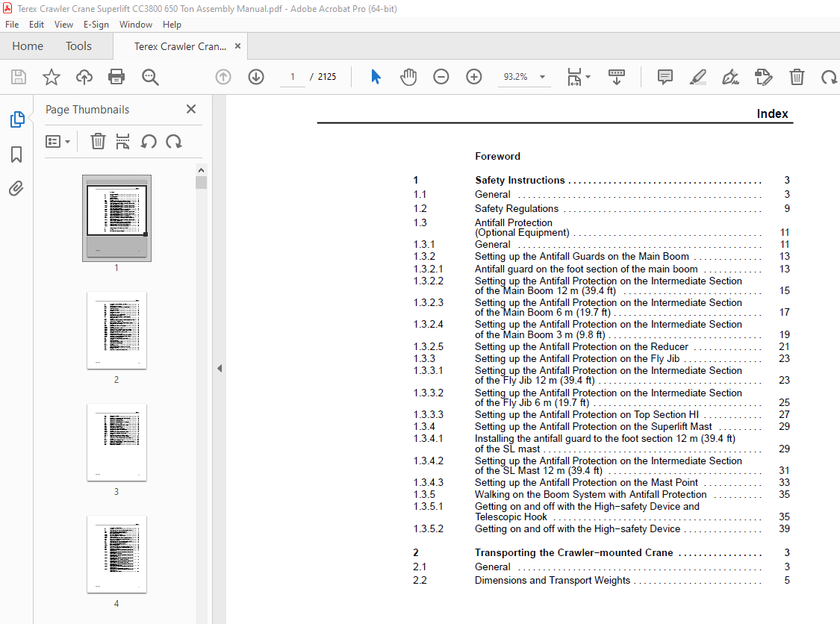840x624 pixels.
Task: Click the 'Safety Regulations' index entry
Action: (x=517, y=209)
